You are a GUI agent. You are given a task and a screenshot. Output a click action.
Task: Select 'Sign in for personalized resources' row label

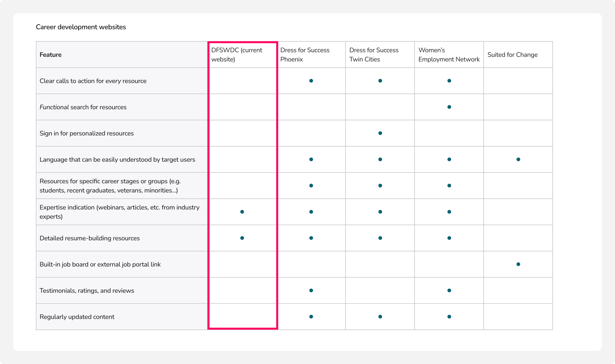(87, 133)
